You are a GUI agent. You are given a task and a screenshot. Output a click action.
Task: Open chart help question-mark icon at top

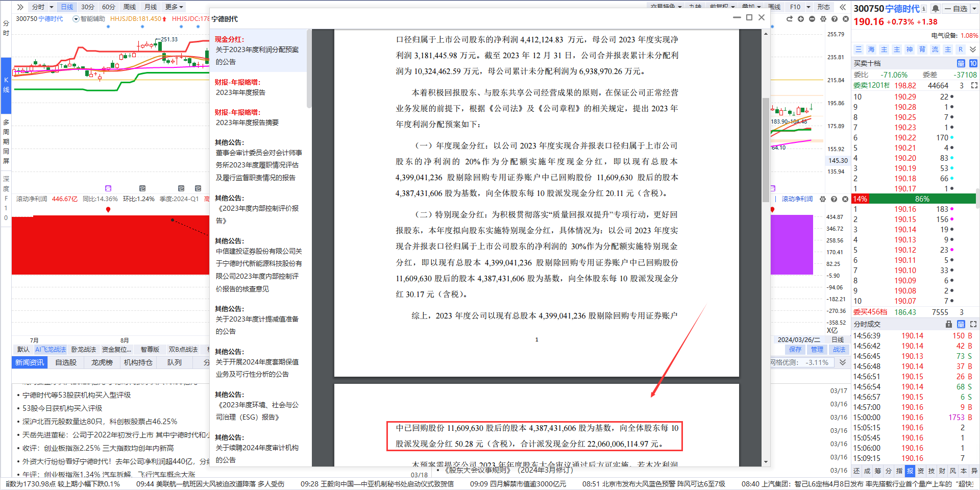[835, 19]
